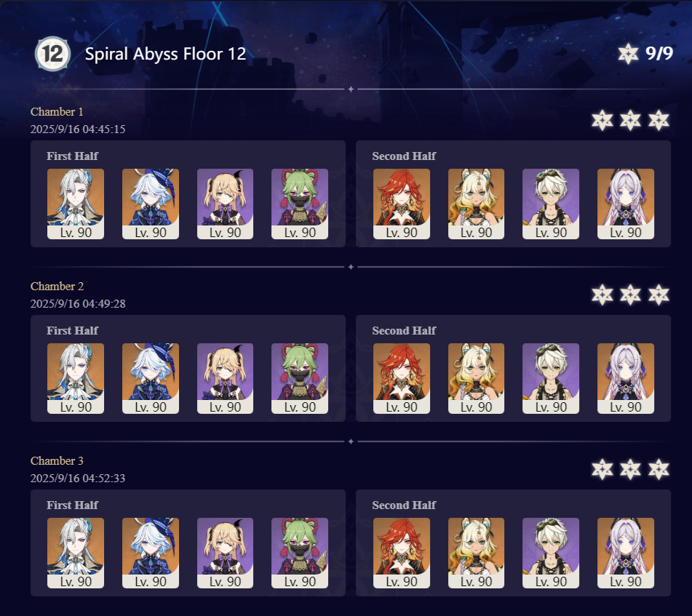Click lavender-haired character in Chamber 3 Second Half

626,553
